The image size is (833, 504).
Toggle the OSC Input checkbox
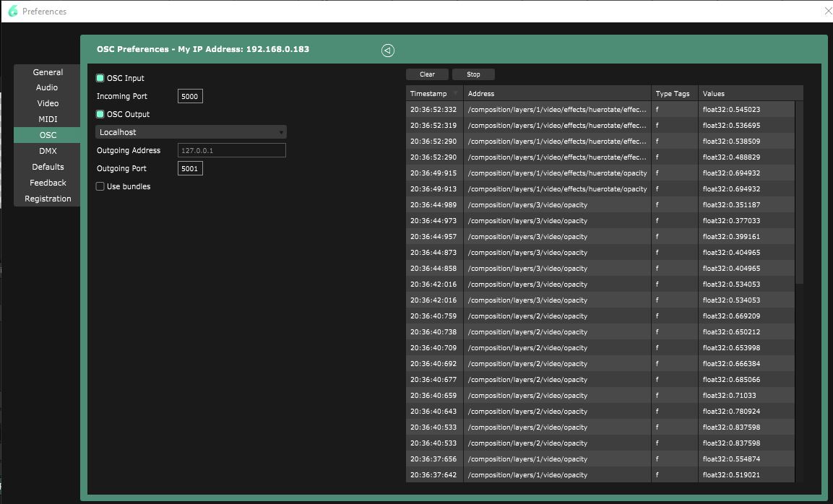coord(100,78)
